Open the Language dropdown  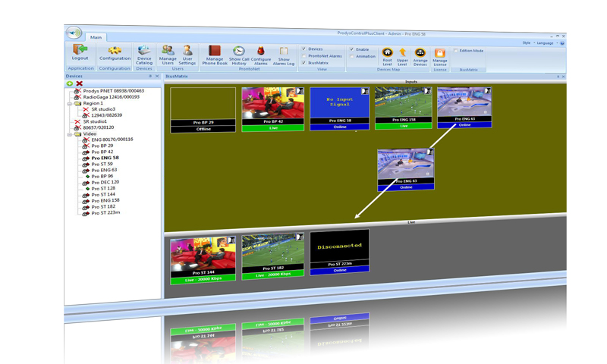click(x=546, y=43)
